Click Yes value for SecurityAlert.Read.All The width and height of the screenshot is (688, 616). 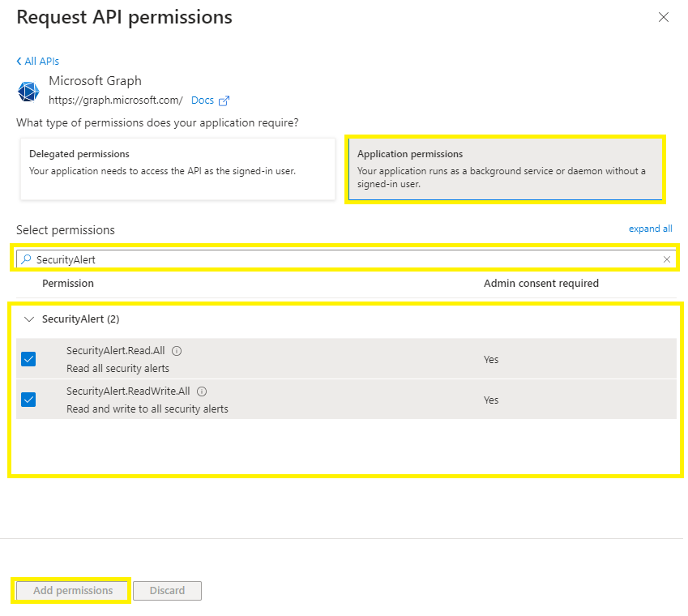pyautogui.click(x=491, y=360)
